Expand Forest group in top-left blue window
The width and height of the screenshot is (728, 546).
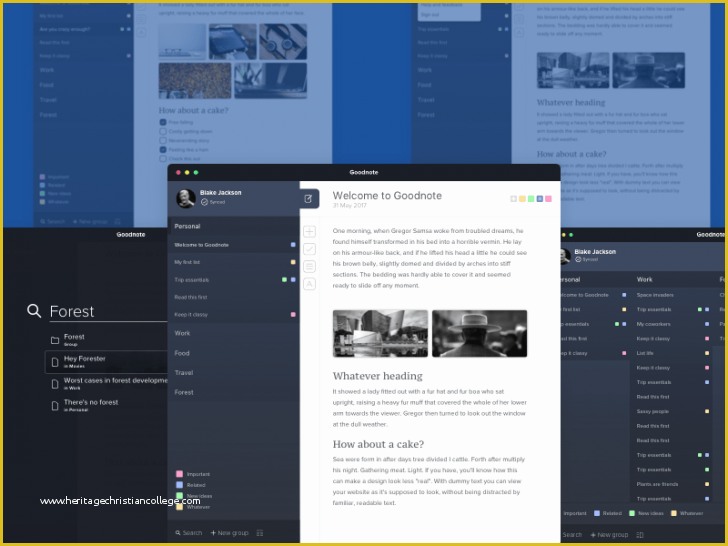coord(84,115)
